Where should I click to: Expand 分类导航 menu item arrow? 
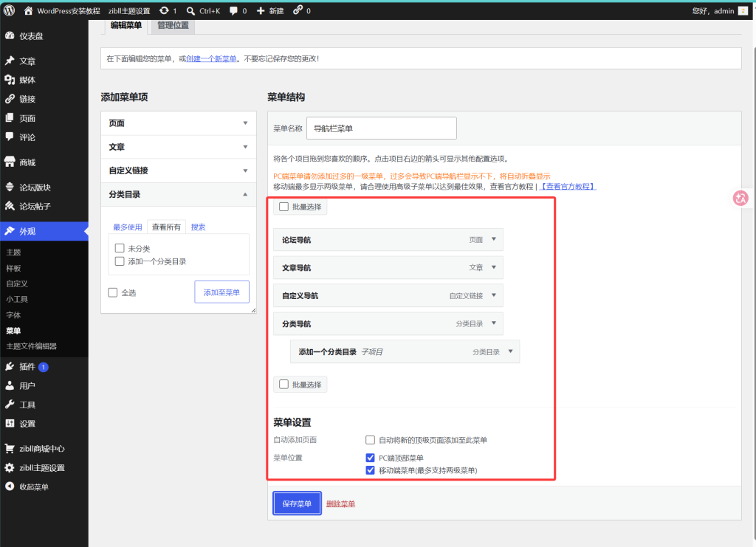click(494, 323)
